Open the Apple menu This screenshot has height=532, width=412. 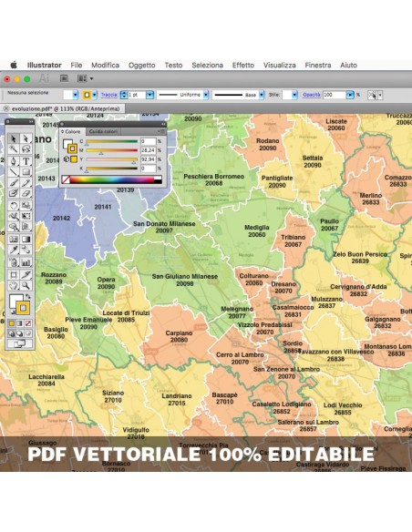click(14, 65)
